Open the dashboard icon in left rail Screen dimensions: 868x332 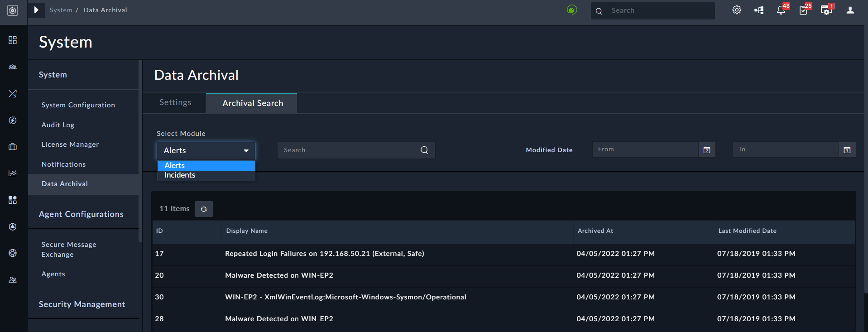[13, 40]
